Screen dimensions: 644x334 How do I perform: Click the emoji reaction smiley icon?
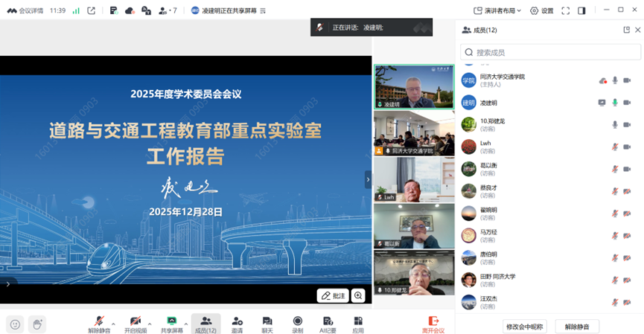(15, 324)
